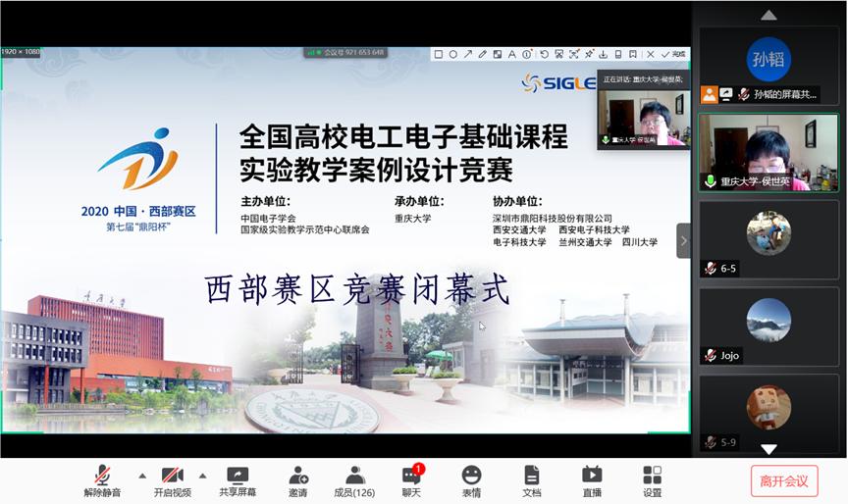Open the 聊天 chat panel
Viewport: 848px width, 504px height.
[x=411, y=480]
